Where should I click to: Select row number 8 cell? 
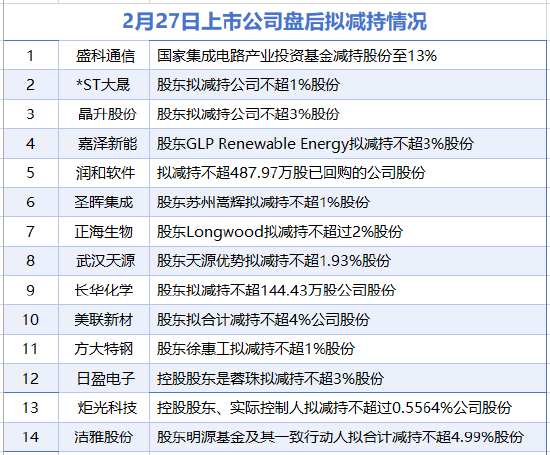(31, 261)
